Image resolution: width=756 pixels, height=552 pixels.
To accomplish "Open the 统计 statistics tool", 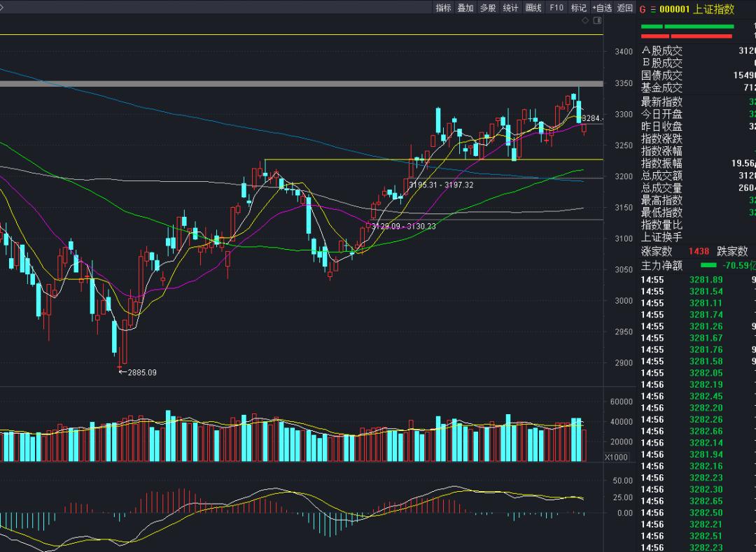I will tap(511, 8).
